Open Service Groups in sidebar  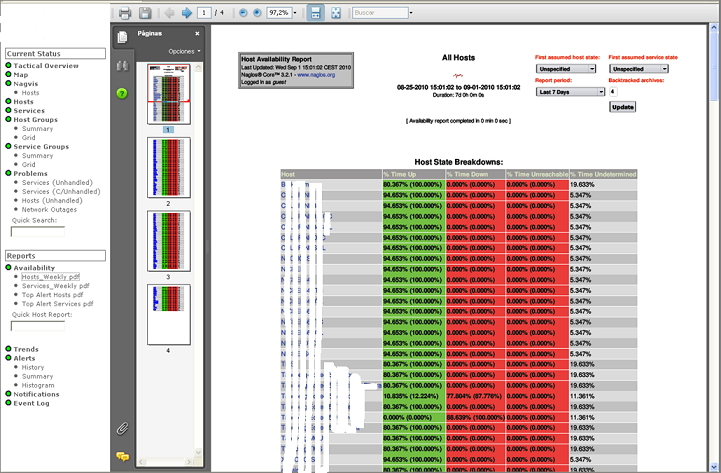tap(41, 147)
